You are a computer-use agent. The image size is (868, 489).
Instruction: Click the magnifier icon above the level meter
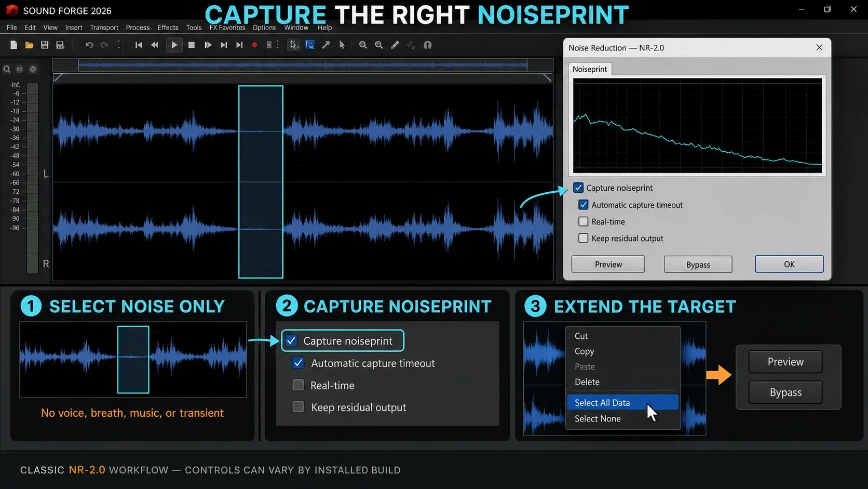coord(7,69)
